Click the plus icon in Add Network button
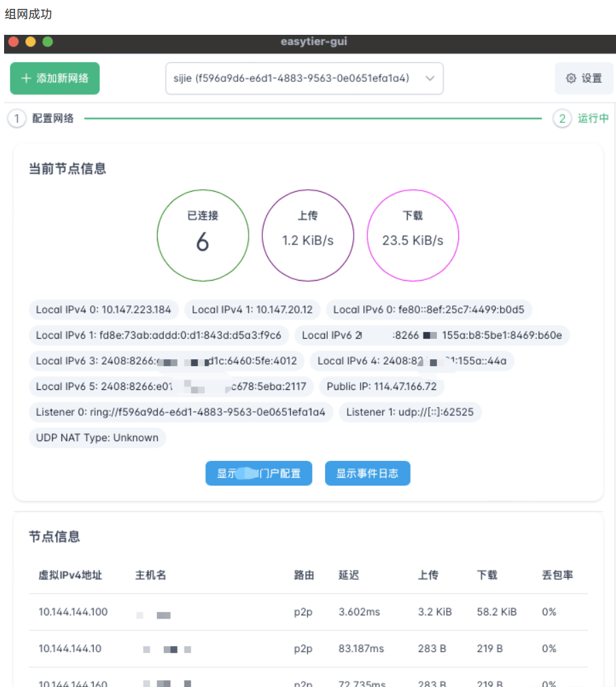This screenshot has height=687, width=616. pyautogui.click(x=27, y=79)
